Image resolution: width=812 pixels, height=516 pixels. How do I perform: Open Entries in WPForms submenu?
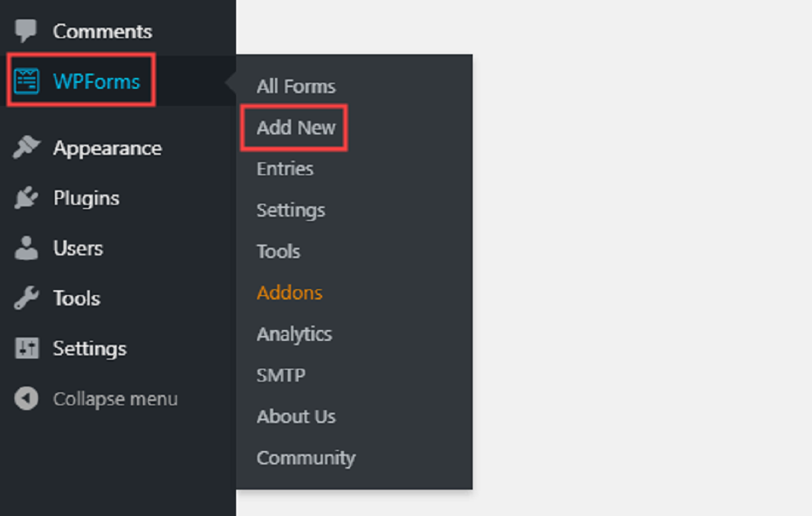click(285, 168)
